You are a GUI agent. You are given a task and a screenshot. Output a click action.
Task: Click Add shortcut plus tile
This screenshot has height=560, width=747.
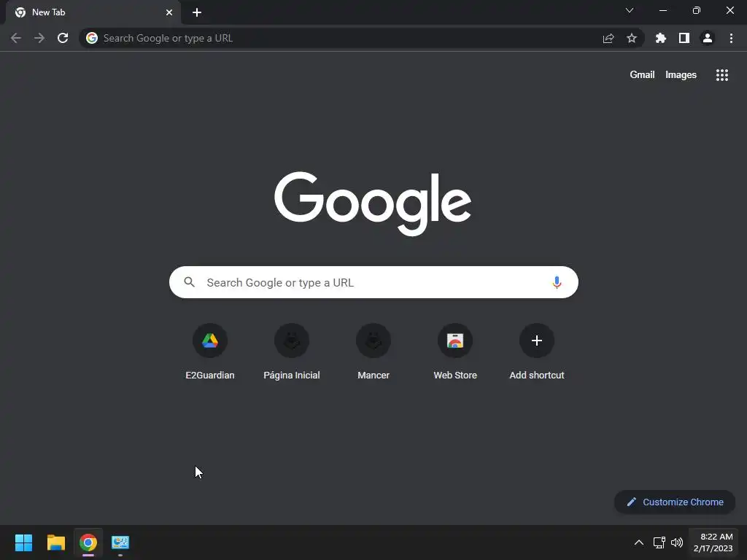click(x=537, y=351)
